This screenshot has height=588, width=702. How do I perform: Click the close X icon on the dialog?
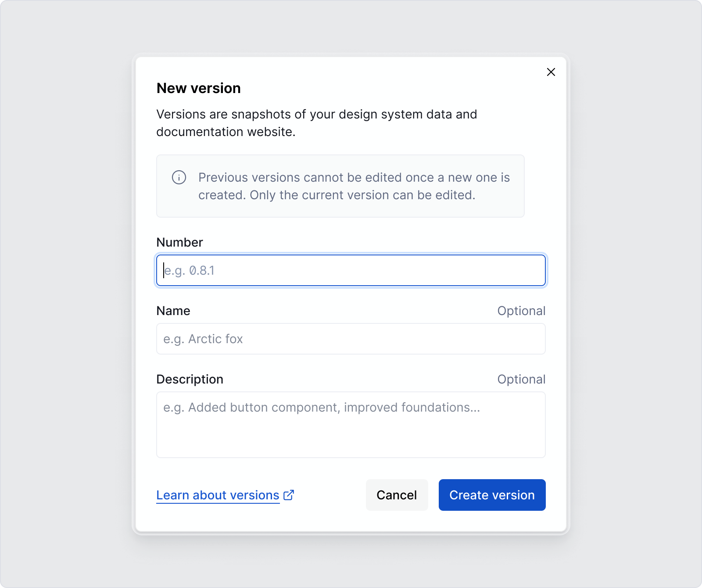coord(551,72)
